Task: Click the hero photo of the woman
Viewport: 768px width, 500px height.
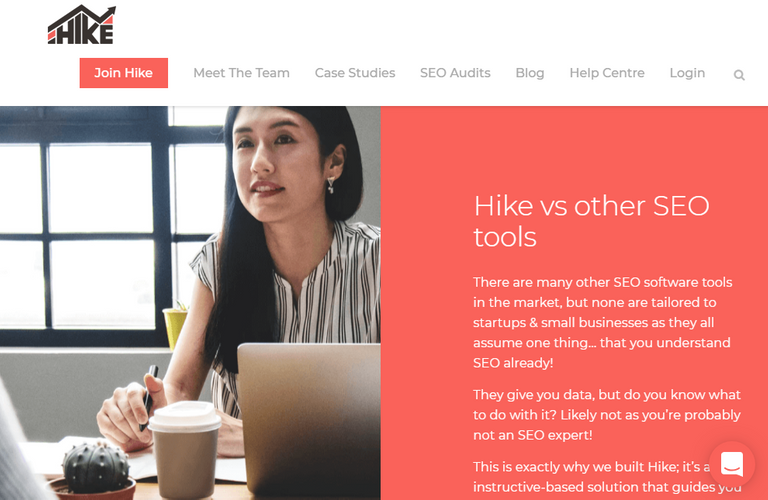Action: [x=190, y=303]
